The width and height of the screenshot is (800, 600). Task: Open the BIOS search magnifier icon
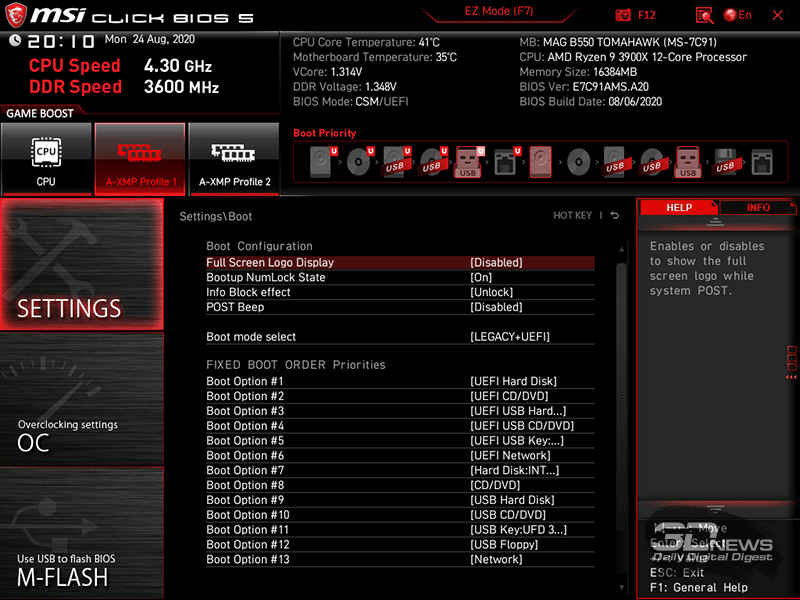(705, 15)
